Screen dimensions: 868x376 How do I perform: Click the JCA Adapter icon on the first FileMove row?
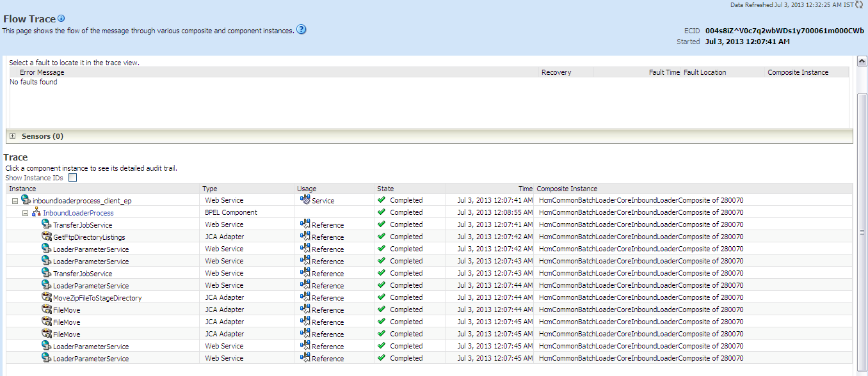(x=45, y=309)
